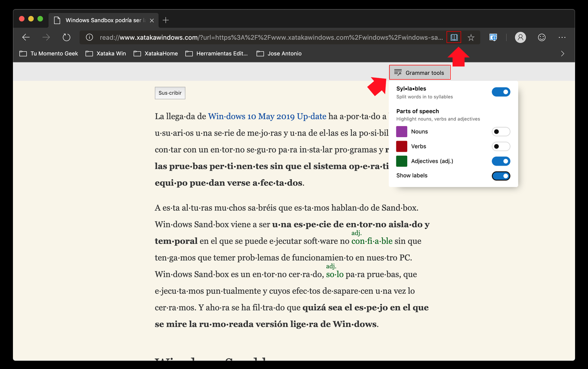
Task: Click the green Adjectives color swatch
Action: tap(402, 161)
